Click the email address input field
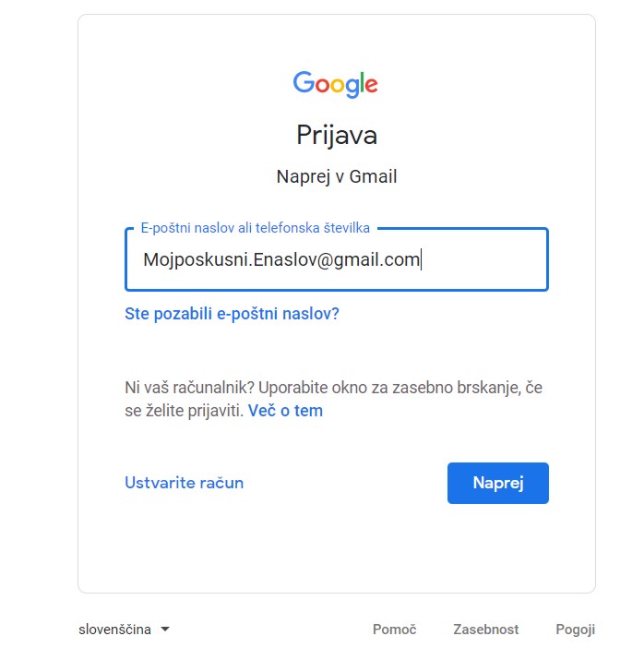 tap(336, 260)
